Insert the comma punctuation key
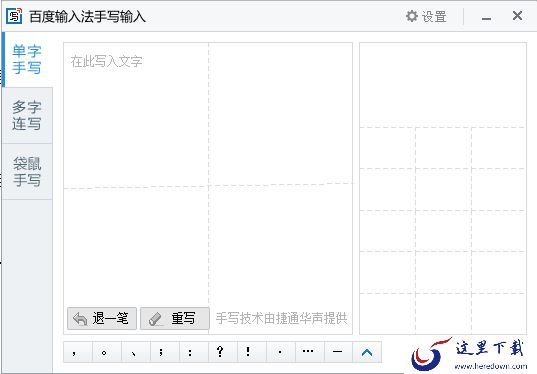 point(78,352)
